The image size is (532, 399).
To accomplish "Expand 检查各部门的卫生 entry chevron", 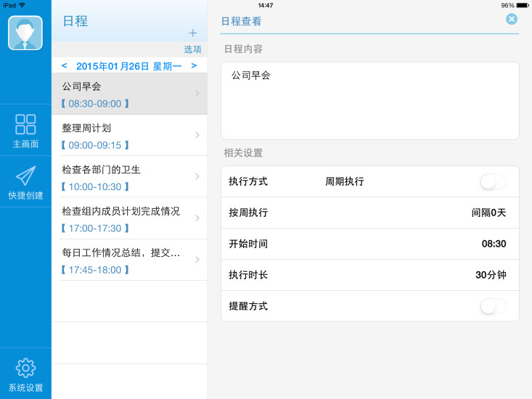I will click(197, 176).
